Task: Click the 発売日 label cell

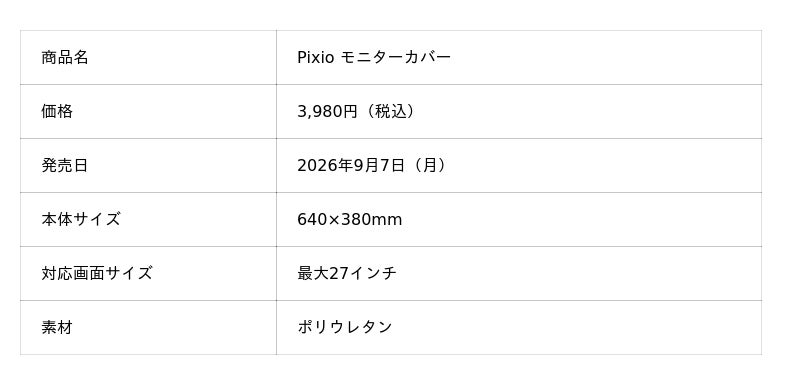Action: pyautogui.click(x=148, y=166)
